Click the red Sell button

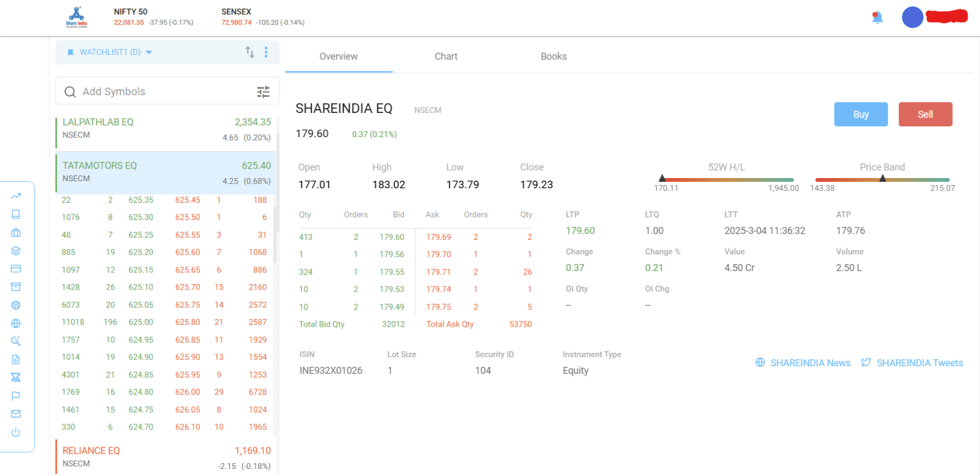click(925, 114)
